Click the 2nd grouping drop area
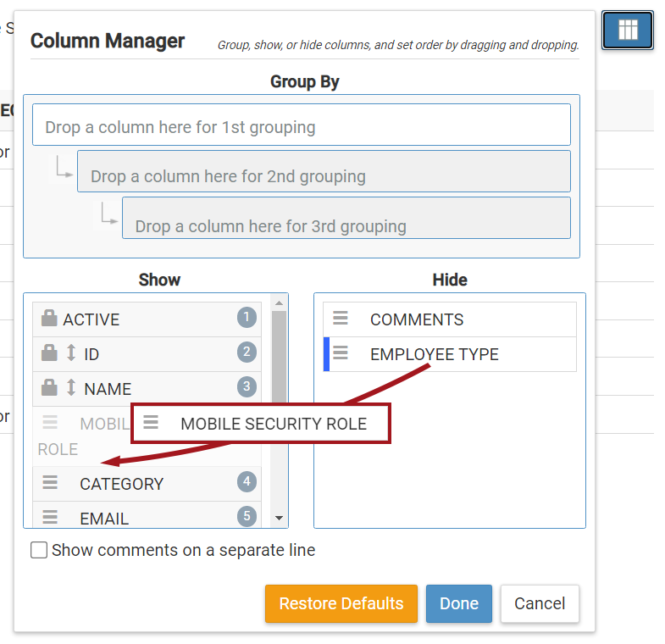 324,171
